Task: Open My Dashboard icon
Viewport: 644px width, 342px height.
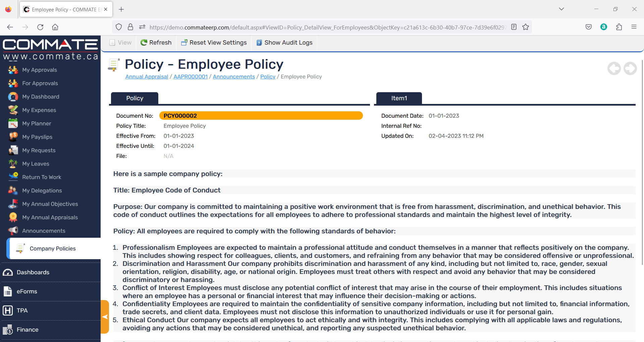Action: [x=13, y=97]
